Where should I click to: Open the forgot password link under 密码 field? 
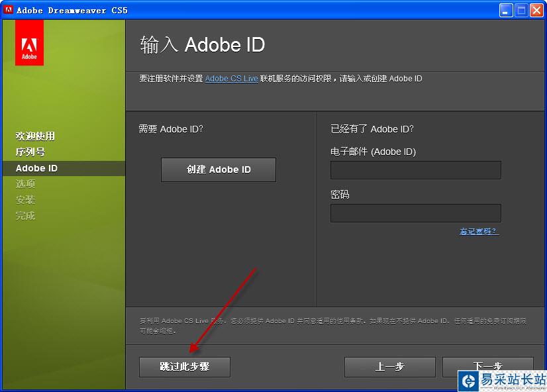pos(479,231)
